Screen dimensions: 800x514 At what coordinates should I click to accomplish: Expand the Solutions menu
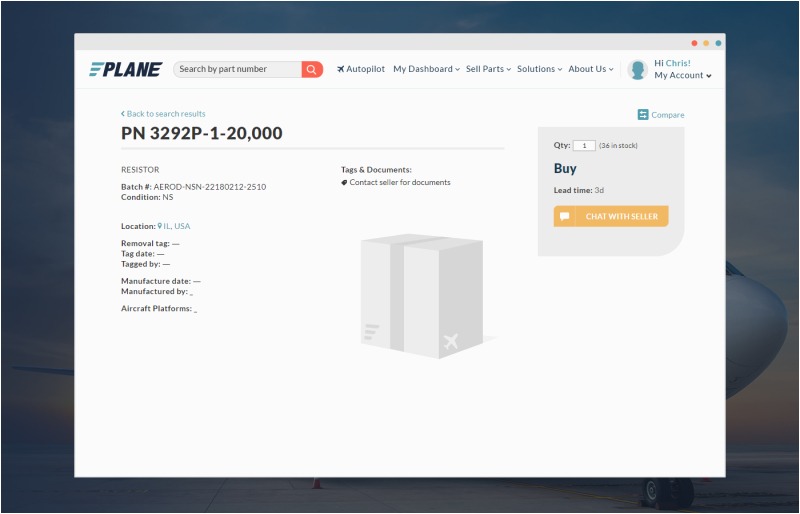click(540, 69)
